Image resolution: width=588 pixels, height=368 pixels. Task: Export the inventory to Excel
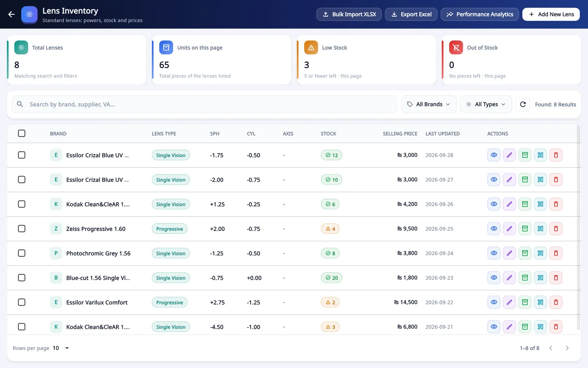click(411, 14)
